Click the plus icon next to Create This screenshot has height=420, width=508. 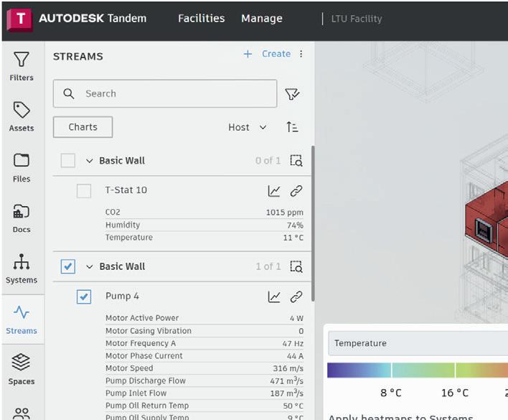(x=248, y=54)
